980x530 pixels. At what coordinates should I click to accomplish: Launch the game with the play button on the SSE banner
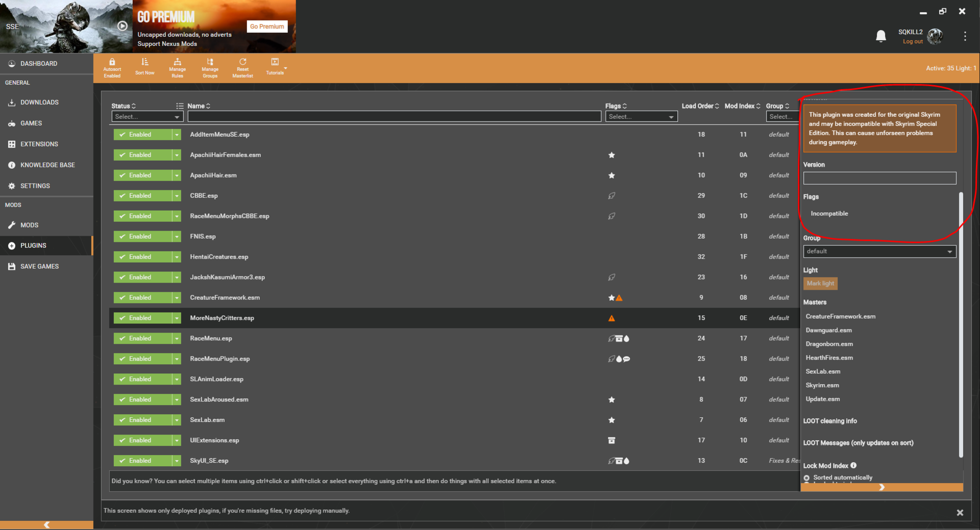[x=122, y=26]
